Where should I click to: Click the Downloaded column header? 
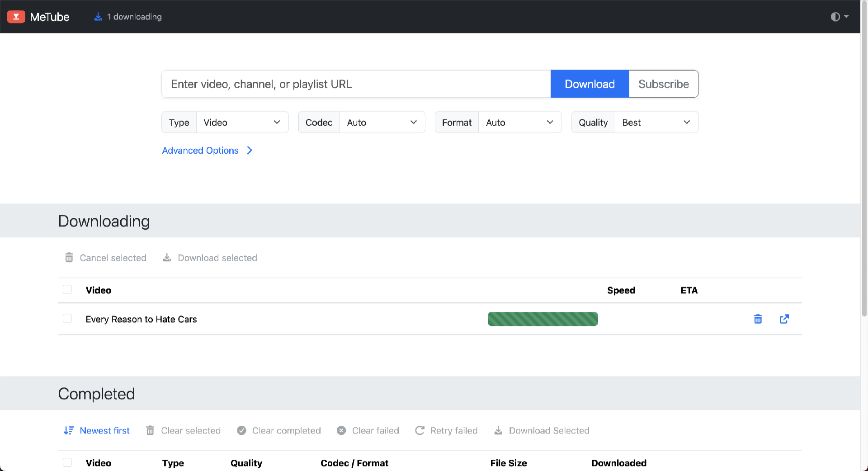[x=619, y=463]
